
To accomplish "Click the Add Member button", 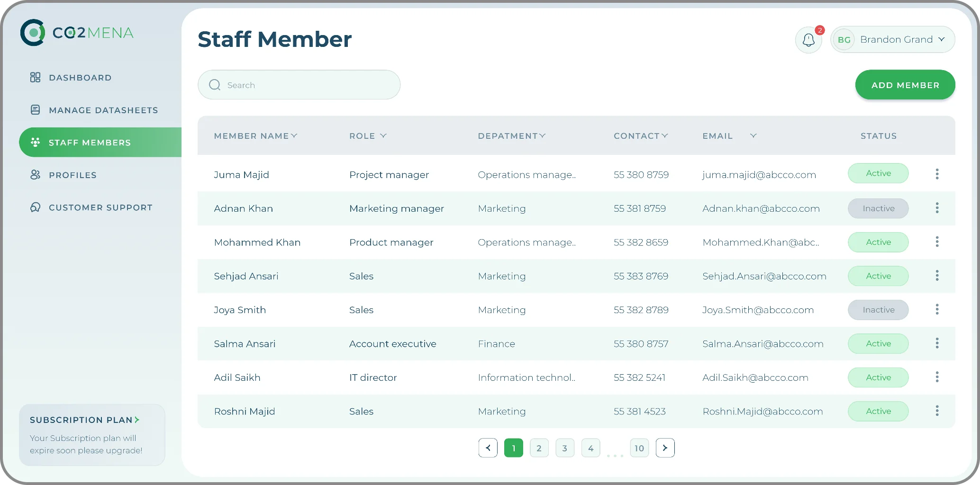I will click(x=905, y=85).
